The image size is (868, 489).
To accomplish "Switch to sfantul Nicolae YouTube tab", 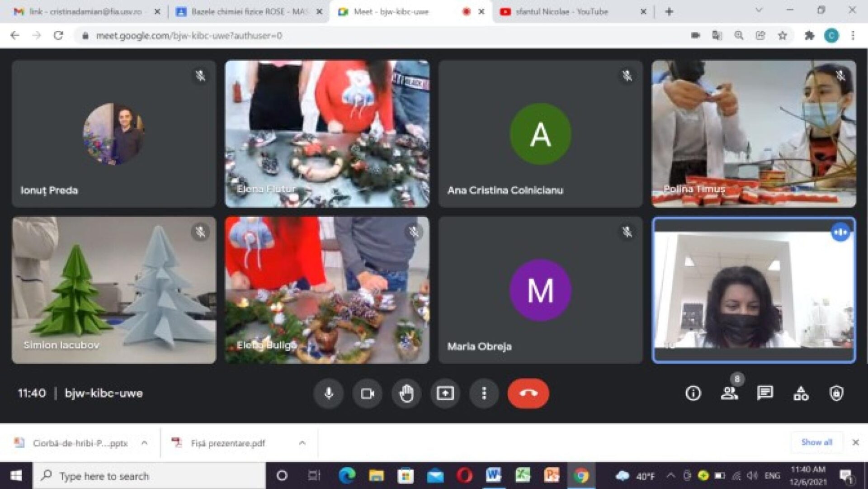I will pyautogui.click(x=561, y=12).
